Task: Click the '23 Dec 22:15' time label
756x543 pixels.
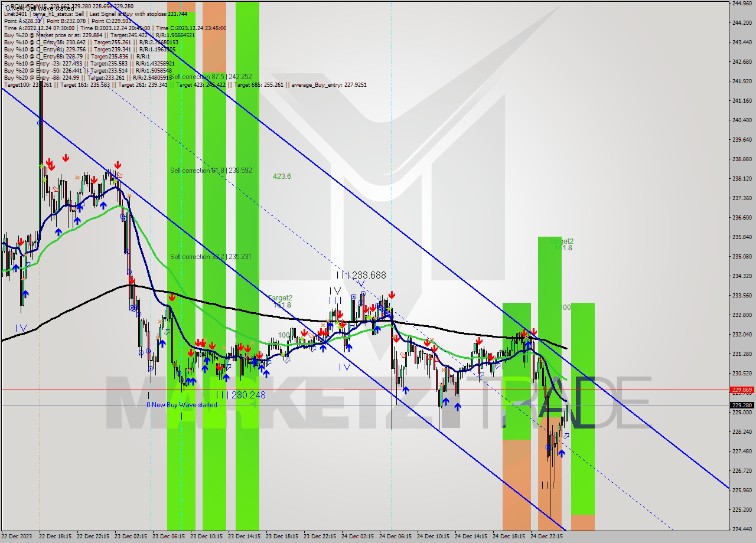Action: [x=320, y=537]
